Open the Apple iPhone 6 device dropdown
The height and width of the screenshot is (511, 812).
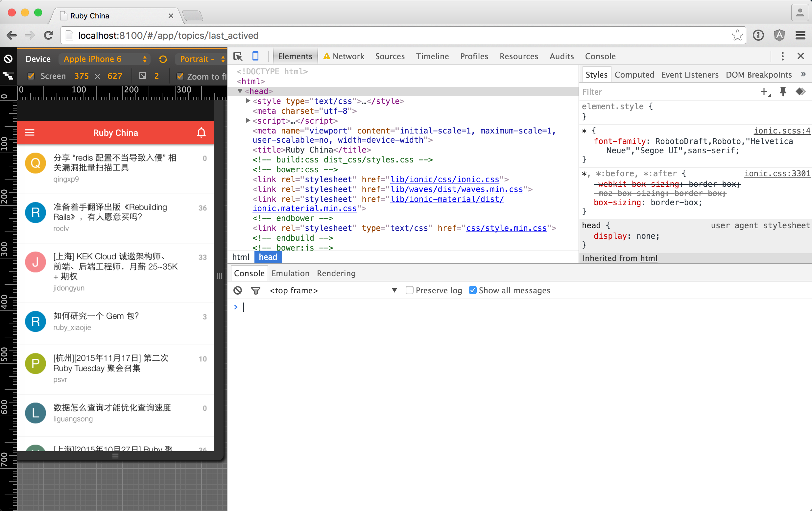click(x=105, y=59)
